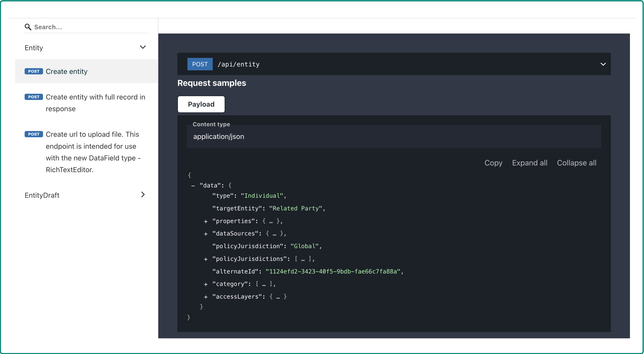Select the Payload tab
Image resolution: width=644 pixels, height=354 pixels.
[201, 104]
